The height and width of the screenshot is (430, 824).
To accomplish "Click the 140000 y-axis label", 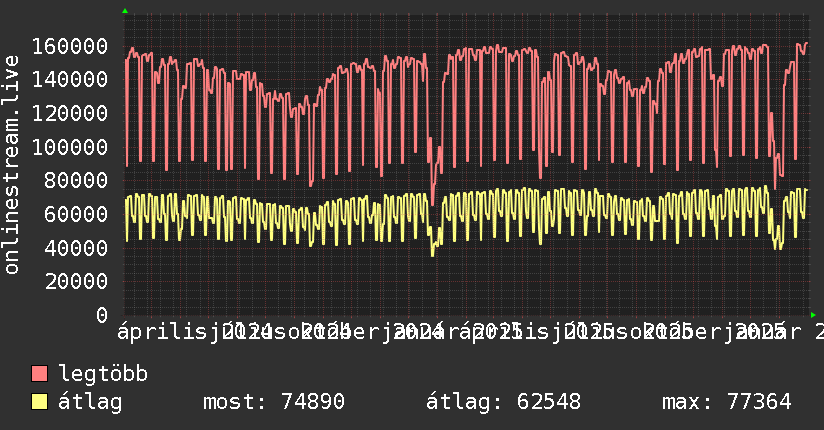I will tap(70, 80).
